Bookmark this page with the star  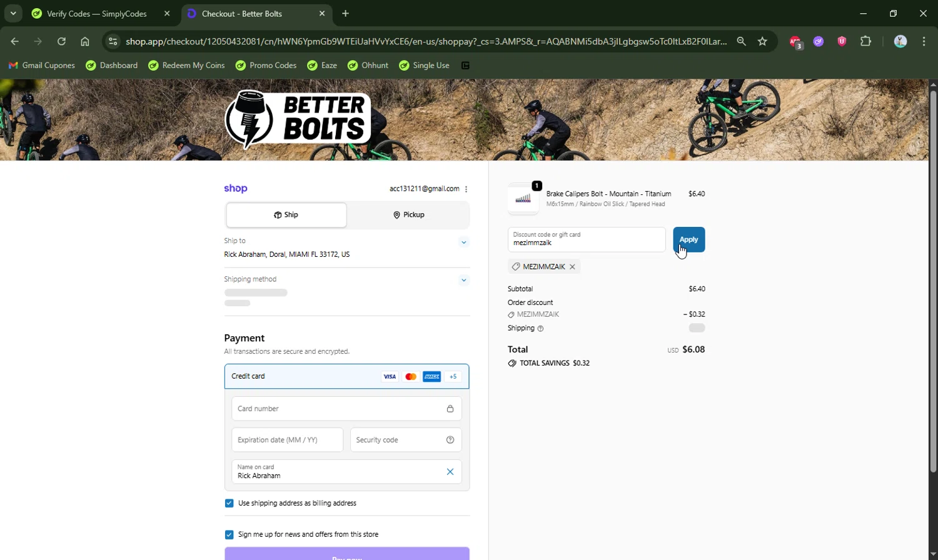point(762,41)
